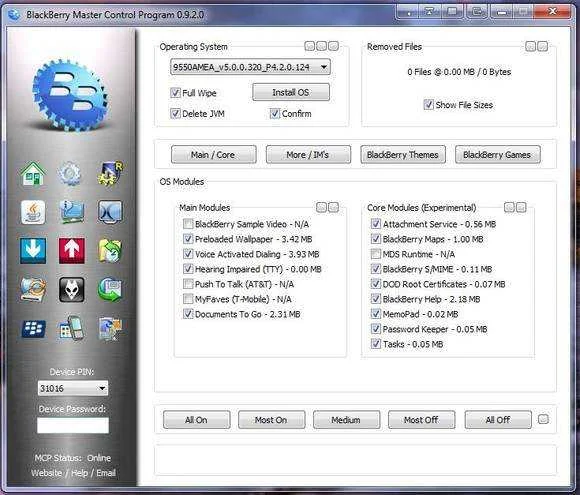Click first small icon in Removed Files header

[x=530, y=46]
